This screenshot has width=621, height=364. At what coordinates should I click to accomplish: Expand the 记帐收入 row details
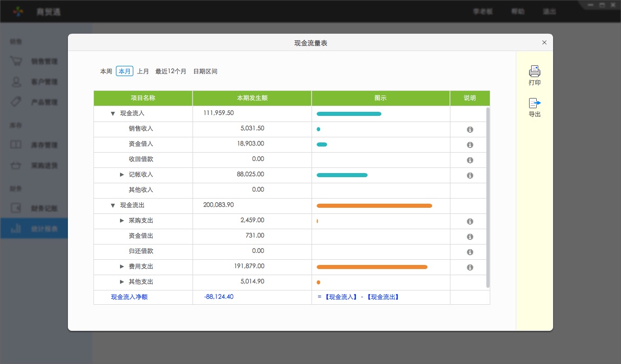coord(121,175)
